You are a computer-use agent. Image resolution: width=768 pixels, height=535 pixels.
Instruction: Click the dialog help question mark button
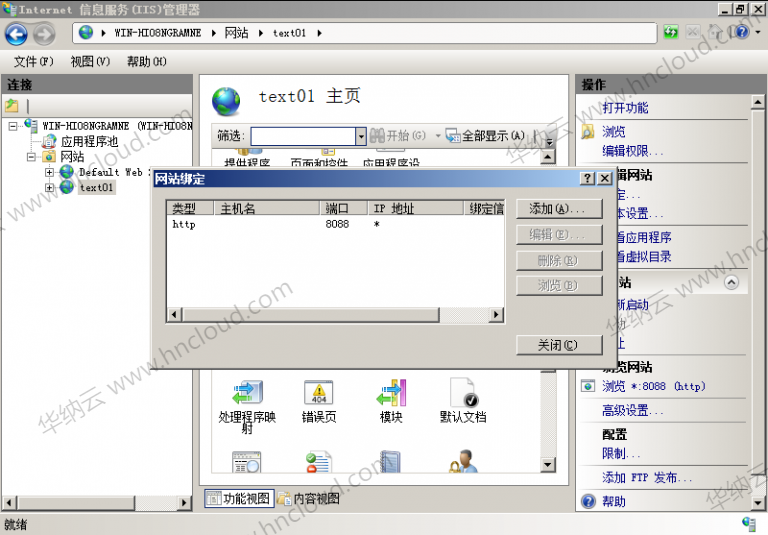pos(587,178)
